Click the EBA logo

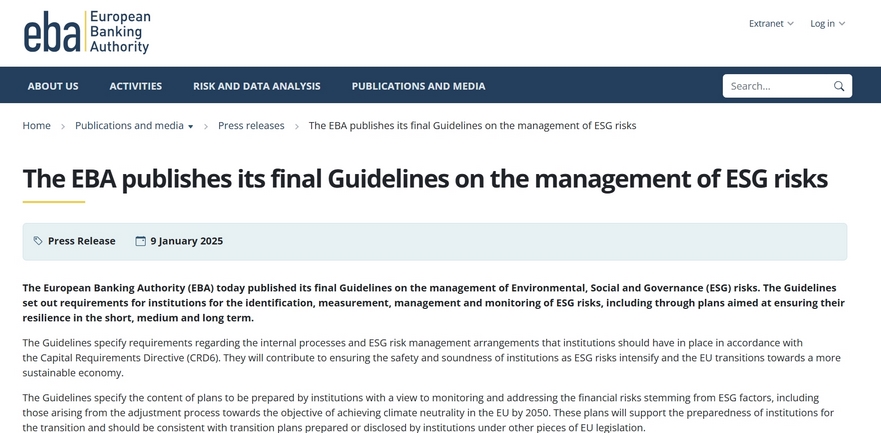click(x=86, y=32)
